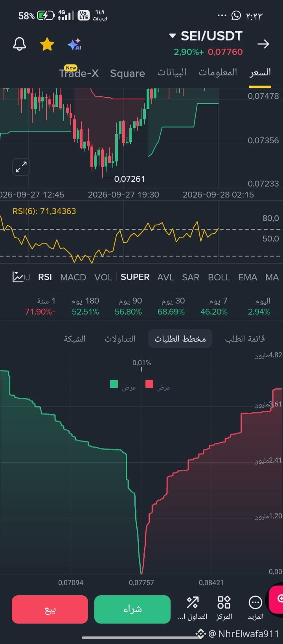283x644 pixels.
Task: Toggle the MACD indicator
Action: (73, 277)
